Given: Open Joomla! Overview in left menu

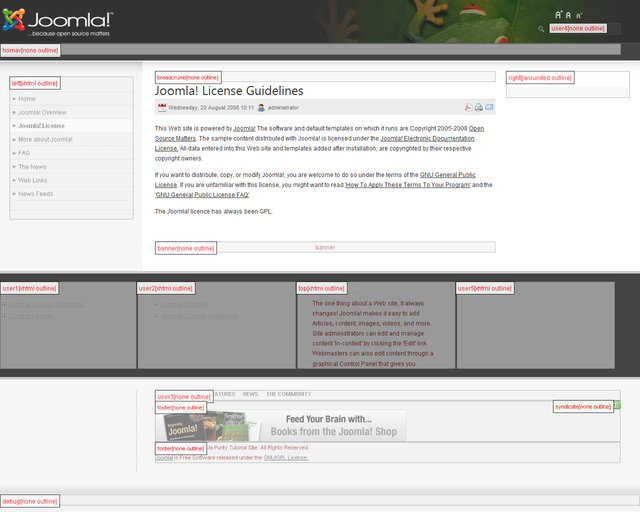Looking at the screenshot, I should click(x=42, y=112).
